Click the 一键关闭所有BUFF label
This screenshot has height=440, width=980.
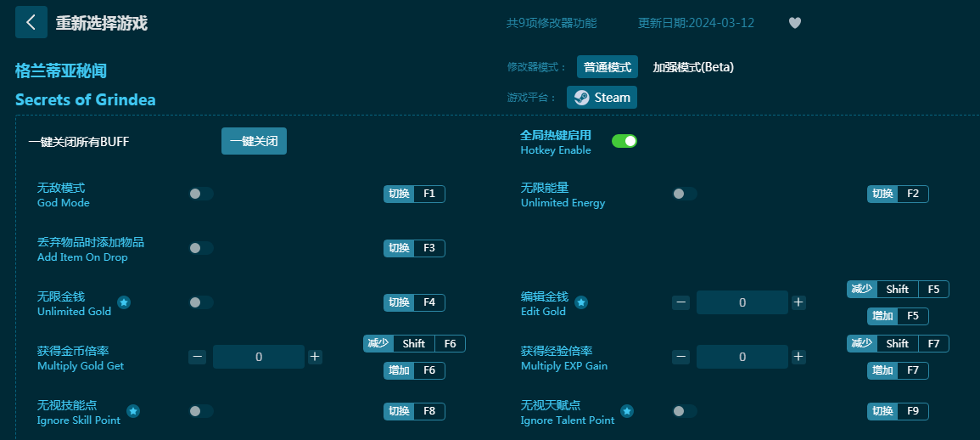[x=79, y=142]
